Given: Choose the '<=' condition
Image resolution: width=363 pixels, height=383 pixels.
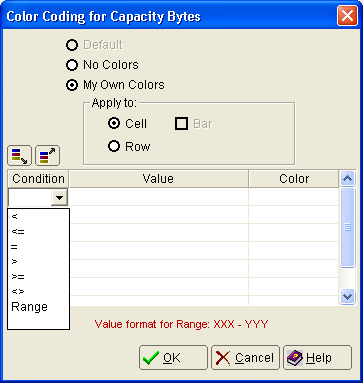Looking at the screenshot, I should (x=38, y=232).
